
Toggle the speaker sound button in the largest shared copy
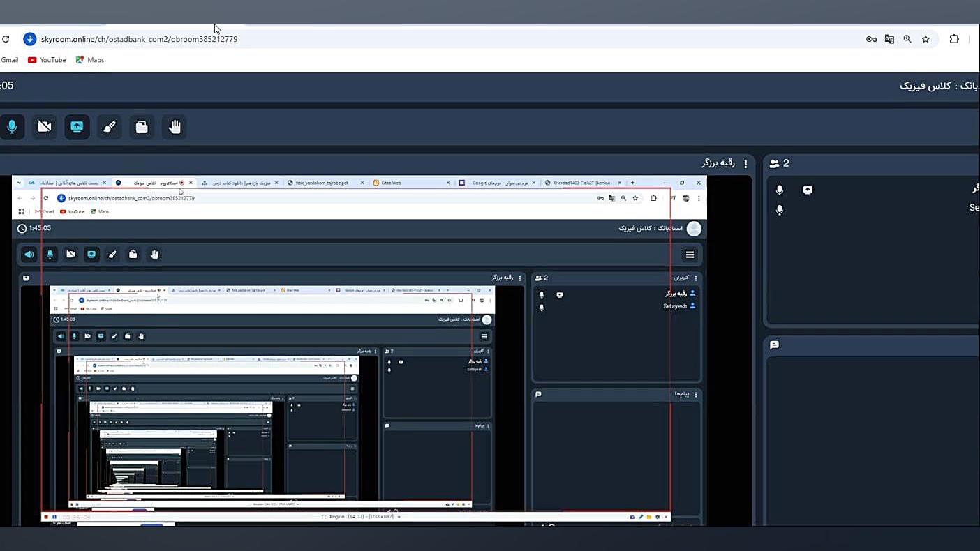click(29, 255)
